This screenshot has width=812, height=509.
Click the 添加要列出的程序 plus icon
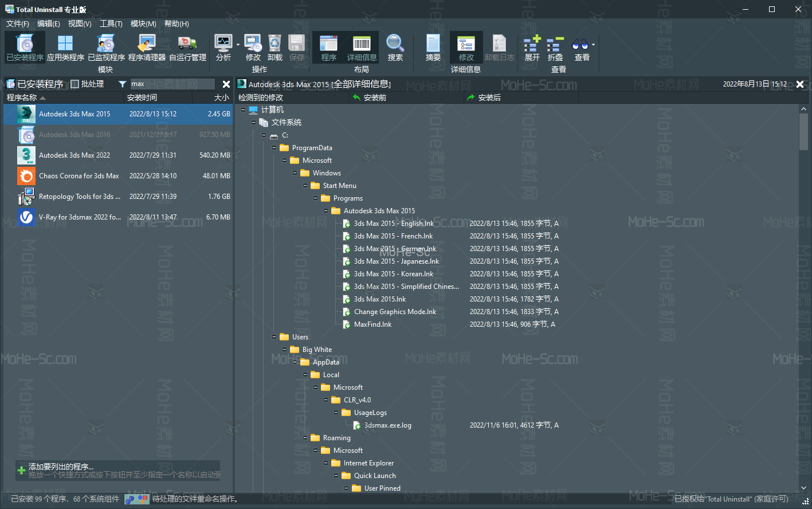tap(21, 471)
